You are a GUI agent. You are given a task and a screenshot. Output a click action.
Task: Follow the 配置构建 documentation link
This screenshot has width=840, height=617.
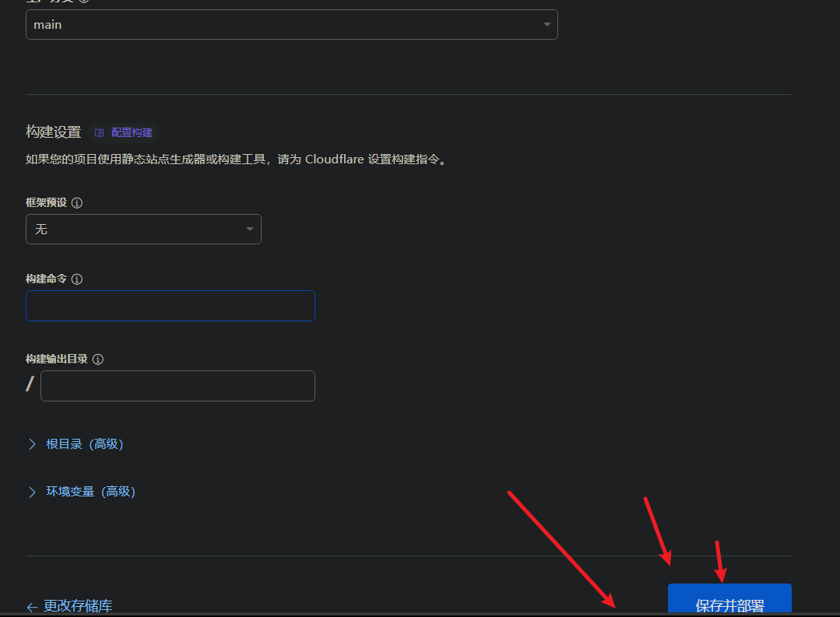[132, 133]
